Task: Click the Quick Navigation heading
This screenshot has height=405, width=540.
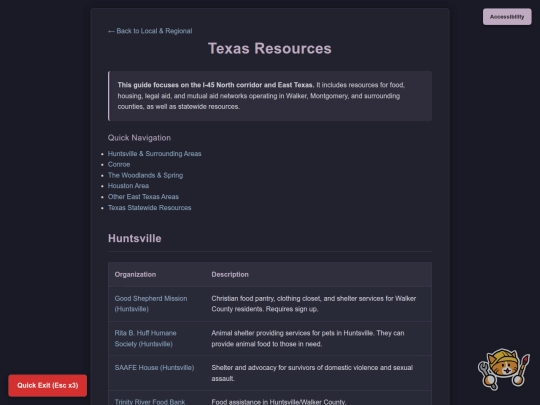Action: coord(139,138)
